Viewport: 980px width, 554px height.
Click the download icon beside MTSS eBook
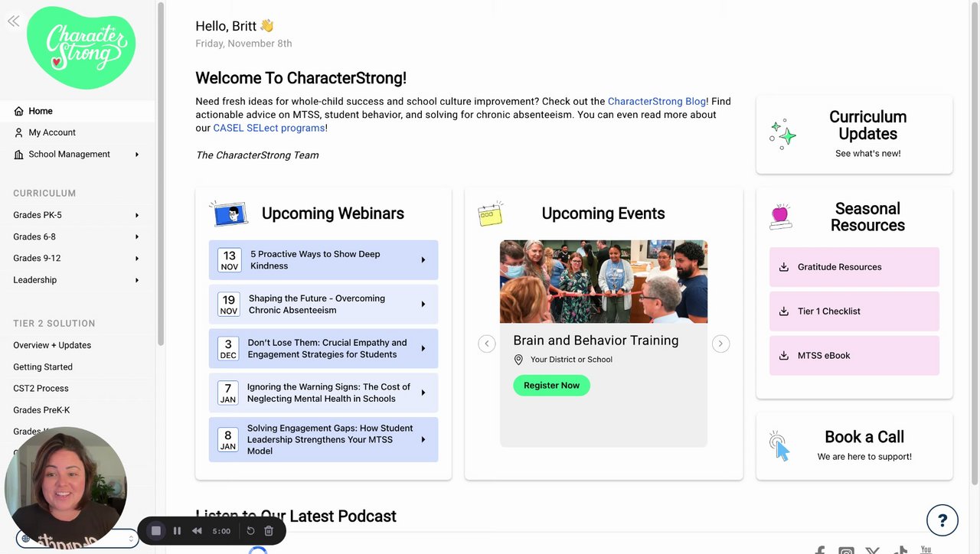point(783,356)
